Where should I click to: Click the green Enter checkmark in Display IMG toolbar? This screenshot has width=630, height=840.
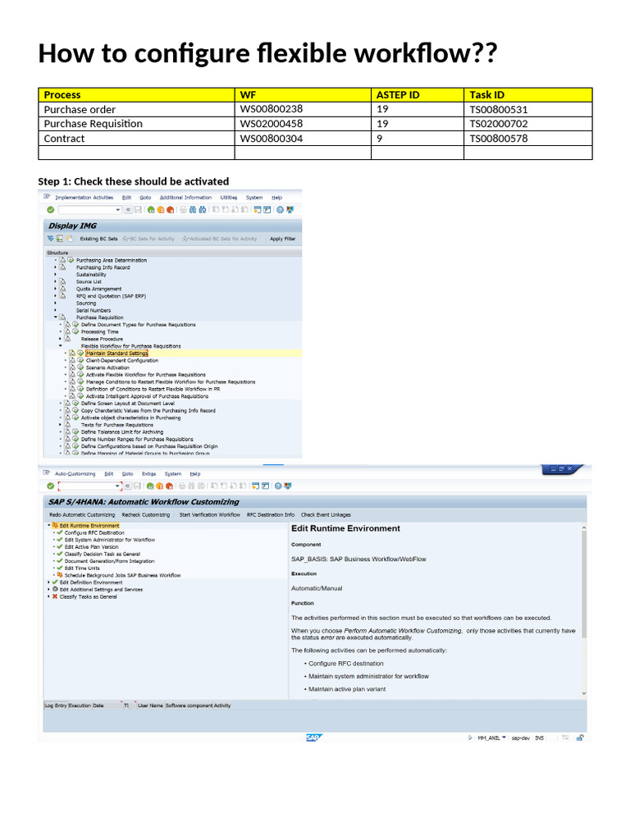point(50,210)
